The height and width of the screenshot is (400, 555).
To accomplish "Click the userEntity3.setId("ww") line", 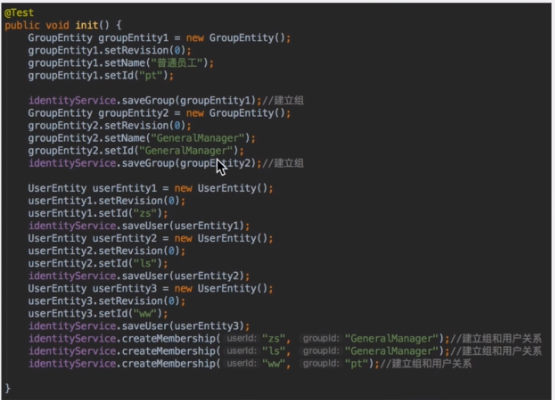I will (x=98, y=314).
